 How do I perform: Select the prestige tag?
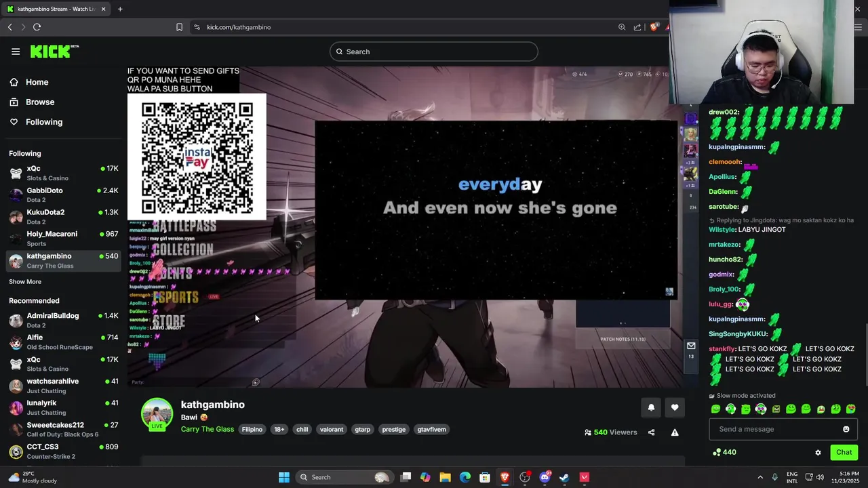pyautogui.click(x=394, y=429)
